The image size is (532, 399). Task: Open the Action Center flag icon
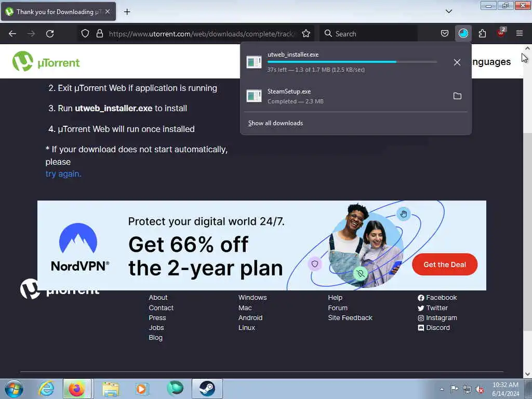tap(454, 389)
